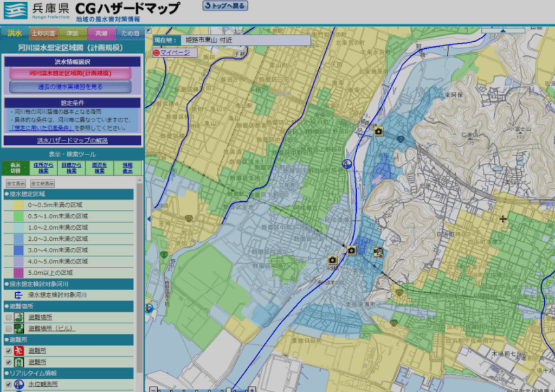Viewport: 555px width, 392px height.
Task: Uncheck the 水位観測所 checkbox
Action: pos(9,384)
